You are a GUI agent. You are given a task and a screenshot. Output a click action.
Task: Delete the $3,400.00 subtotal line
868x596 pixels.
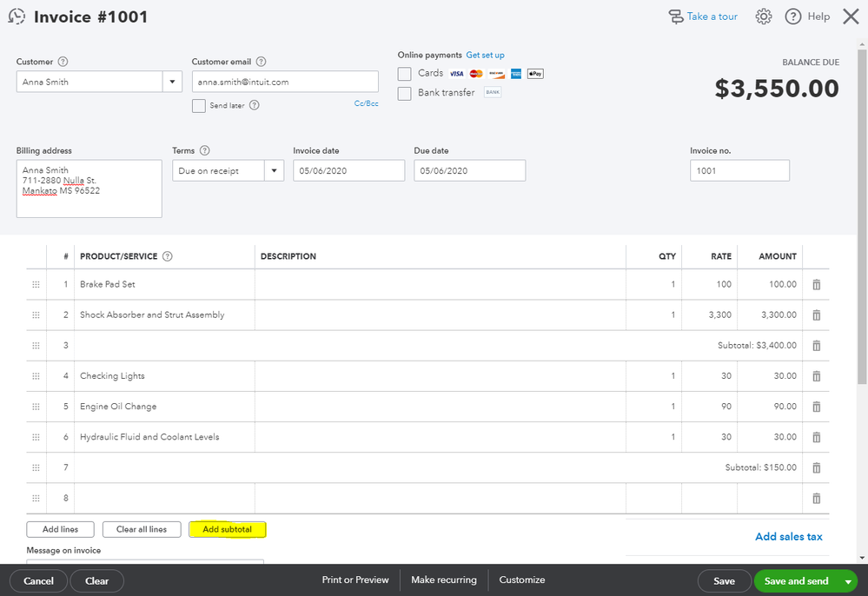[816, 345]
